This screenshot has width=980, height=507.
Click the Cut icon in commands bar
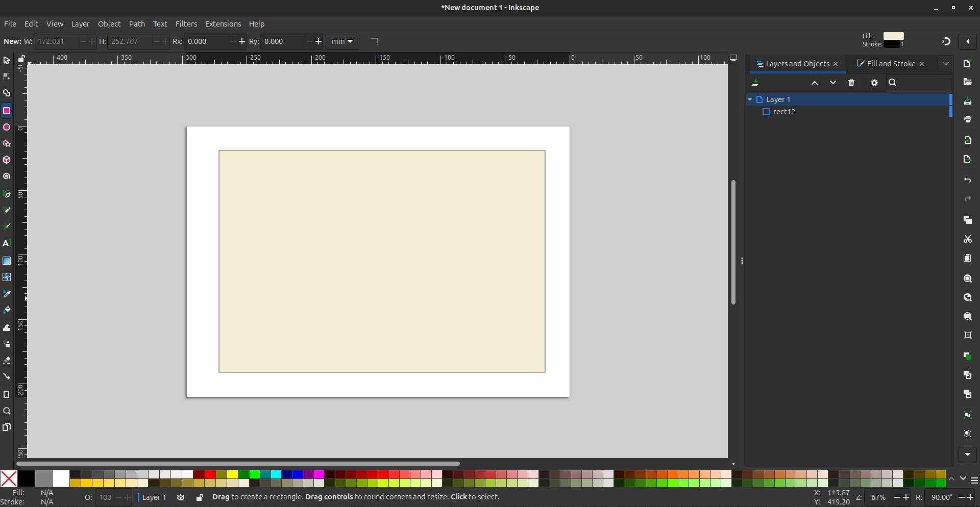click(968, 239)
